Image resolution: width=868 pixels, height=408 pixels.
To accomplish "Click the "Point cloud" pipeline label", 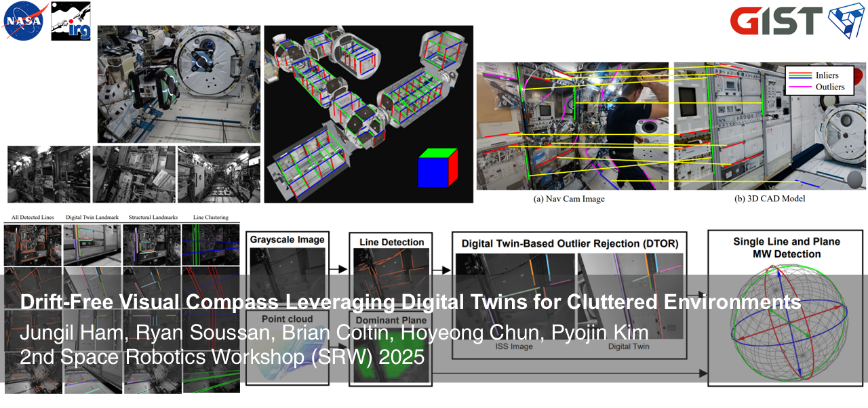I will (287, 319).
